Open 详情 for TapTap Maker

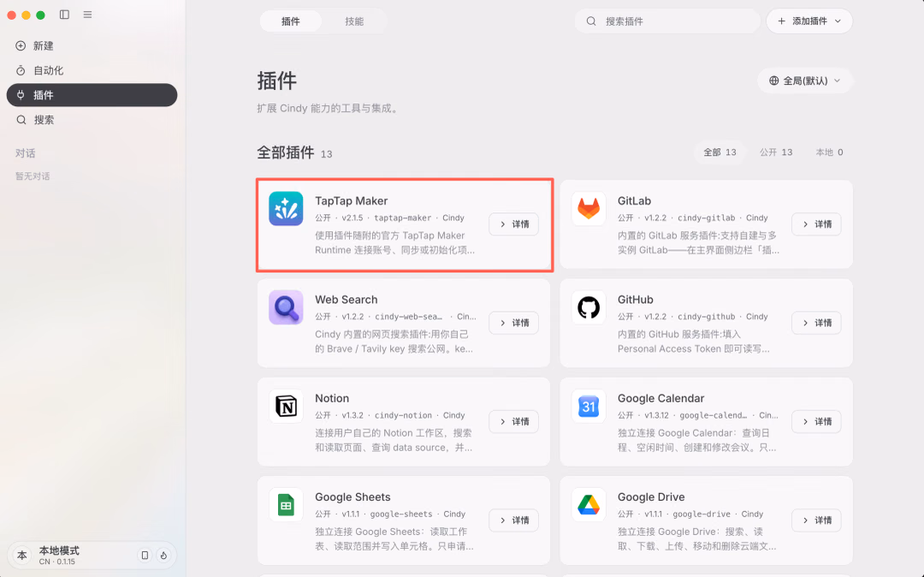coord(514,224)
